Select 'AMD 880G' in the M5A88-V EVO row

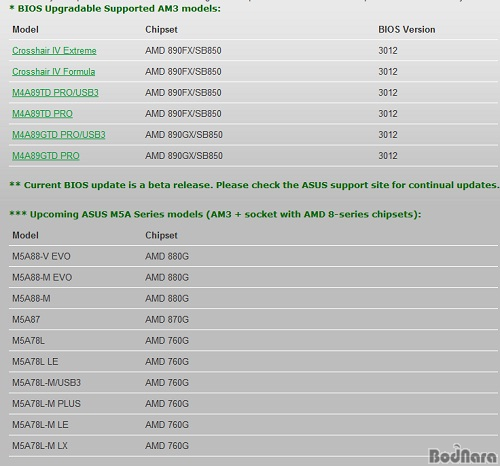tap(167, 256)
